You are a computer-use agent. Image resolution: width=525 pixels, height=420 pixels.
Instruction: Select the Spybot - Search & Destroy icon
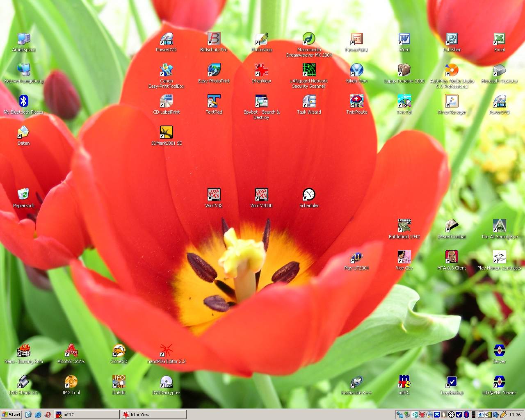[x=261, y=101]
